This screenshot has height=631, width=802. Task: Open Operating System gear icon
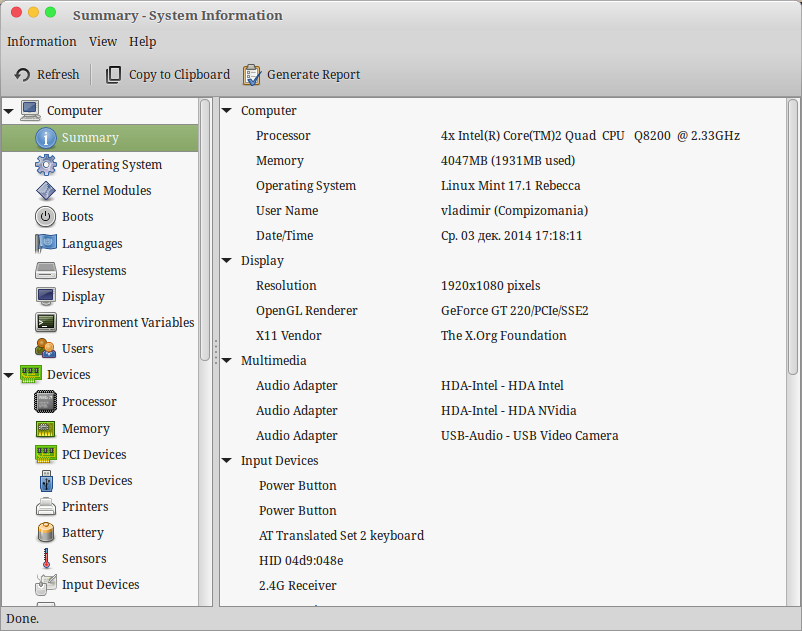coord(46,165)
